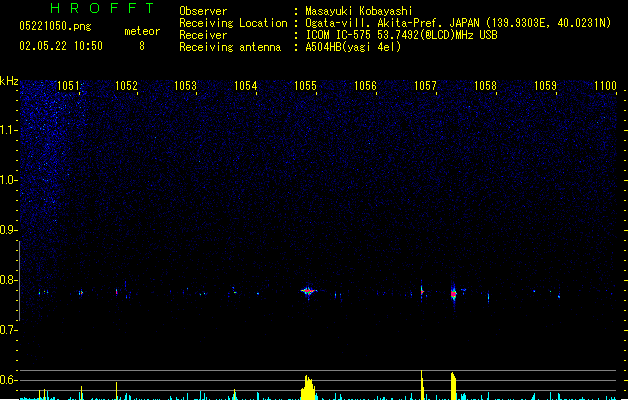
Task: Click the 1059 time axis marker
Action: 546,86
